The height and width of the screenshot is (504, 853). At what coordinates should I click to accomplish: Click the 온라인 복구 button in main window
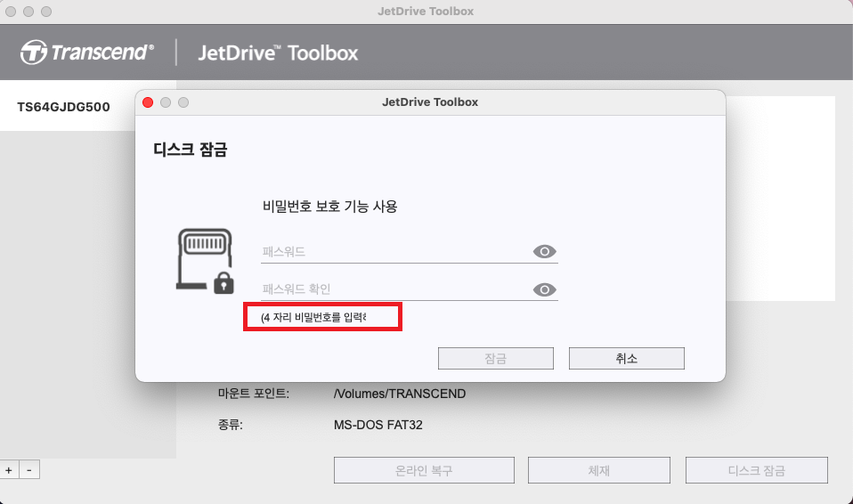(x=424, y=470)
